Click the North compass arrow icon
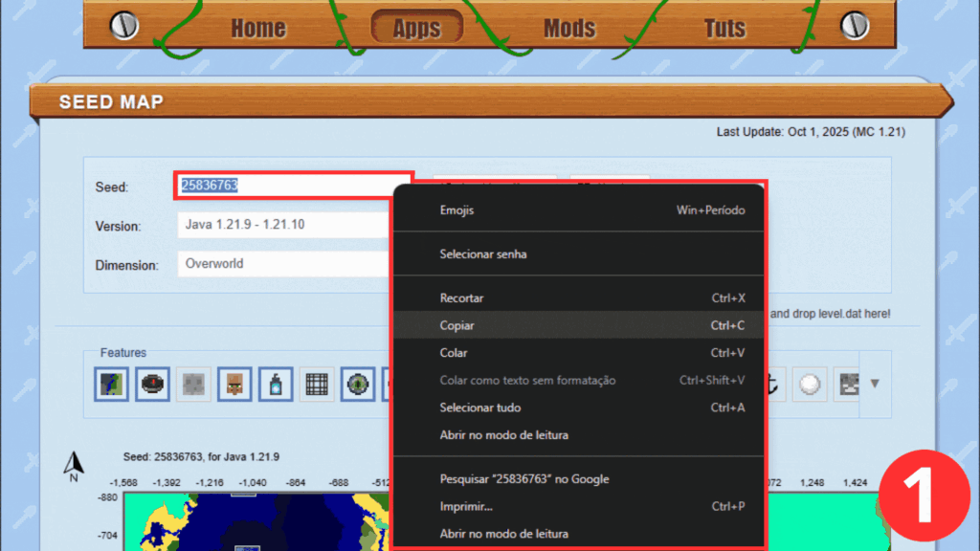This screenshot has height=551, width=980. [x=74, y=466]
